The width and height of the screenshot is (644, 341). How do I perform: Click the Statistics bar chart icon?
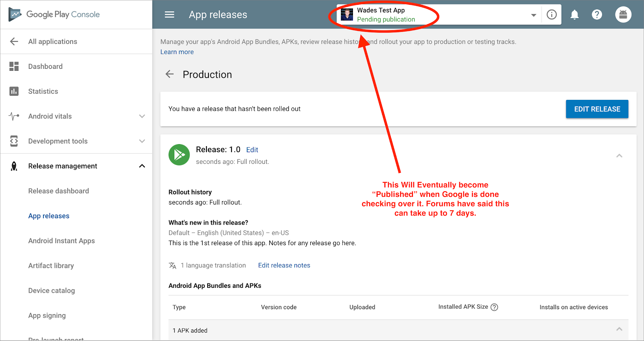tap(14, 91)
